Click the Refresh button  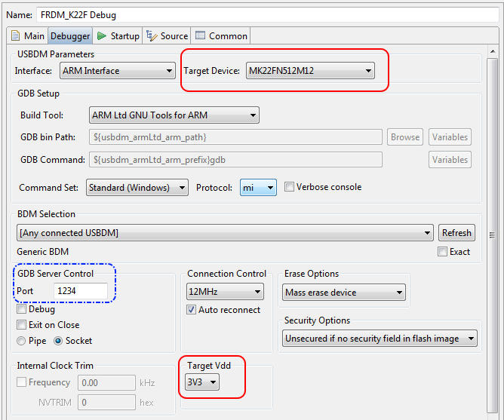pyautogui.click(x=456, y=233)
